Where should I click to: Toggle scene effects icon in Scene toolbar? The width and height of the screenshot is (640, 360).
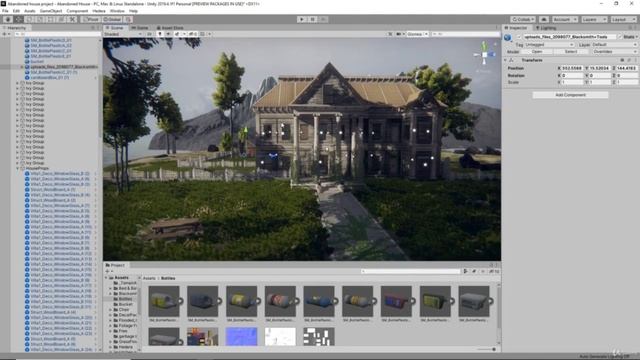click(178, 34)
